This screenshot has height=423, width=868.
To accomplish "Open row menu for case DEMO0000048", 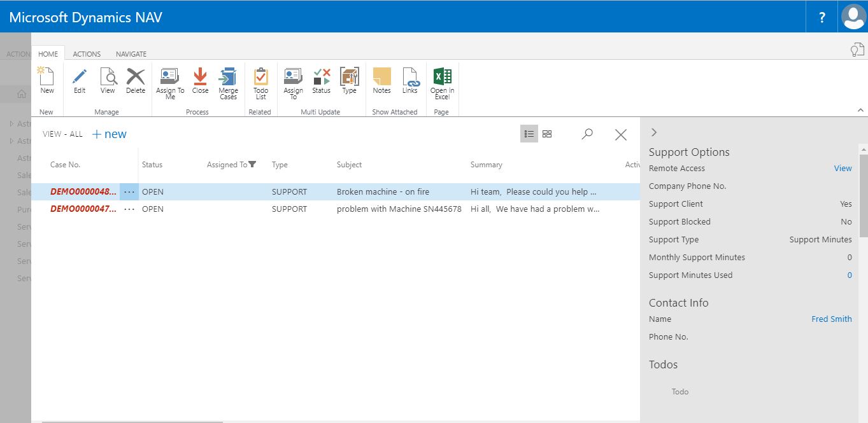I will [x=129, y=191].
